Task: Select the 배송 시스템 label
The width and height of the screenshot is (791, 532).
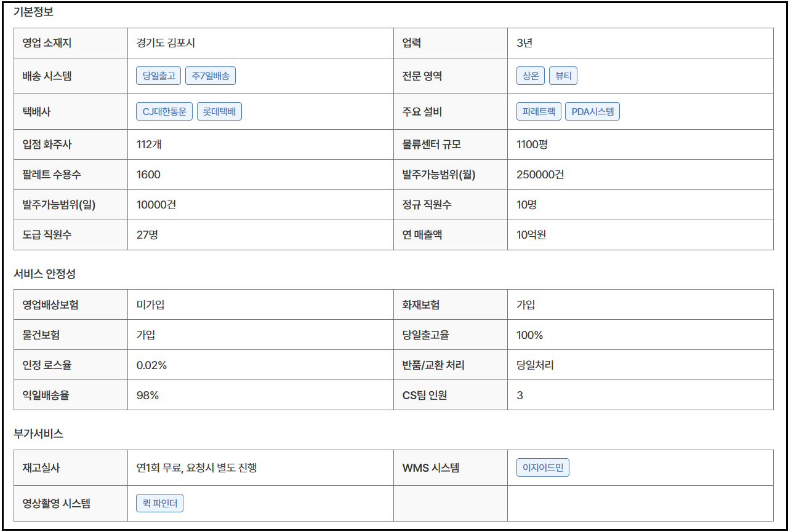Action: [47, 76]
